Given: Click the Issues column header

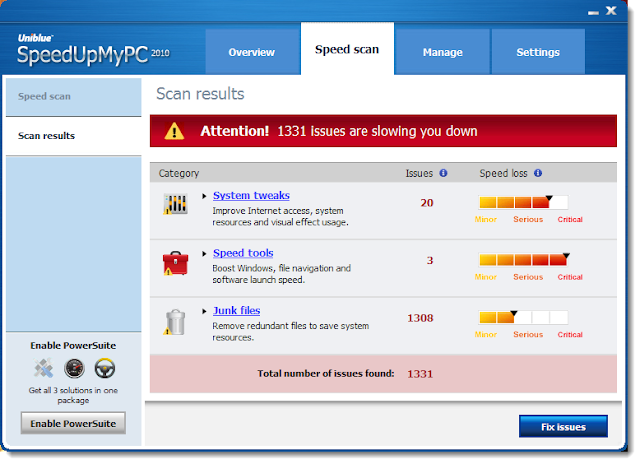Looking at the screenshot, I should (x=419, y=173).
